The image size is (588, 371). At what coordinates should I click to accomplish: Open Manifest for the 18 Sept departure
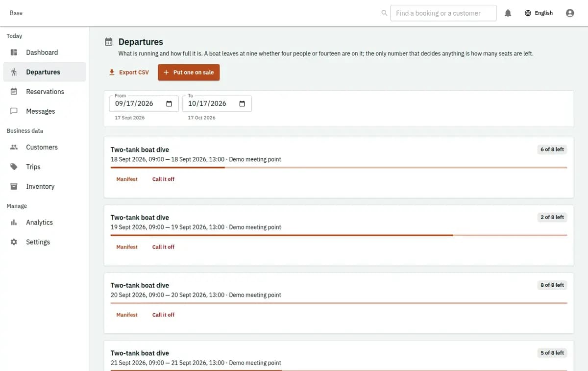[x=127, y=179]
